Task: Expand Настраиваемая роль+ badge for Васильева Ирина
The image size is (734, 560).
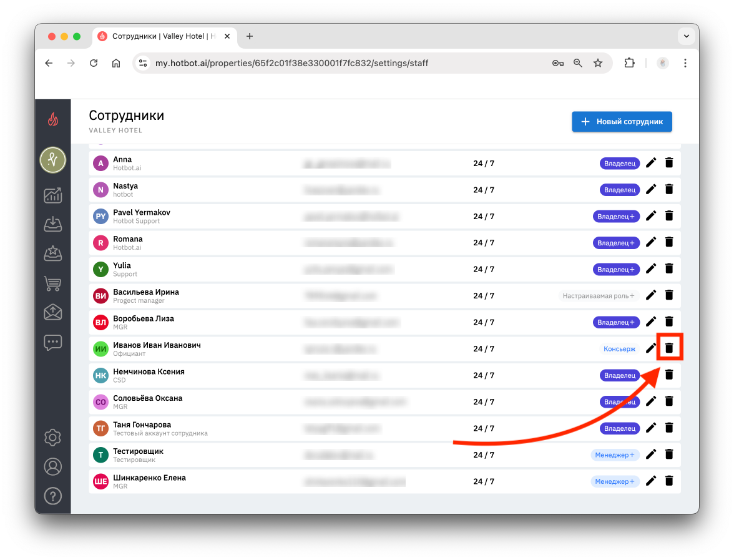Action: click(x=598, y=296)
